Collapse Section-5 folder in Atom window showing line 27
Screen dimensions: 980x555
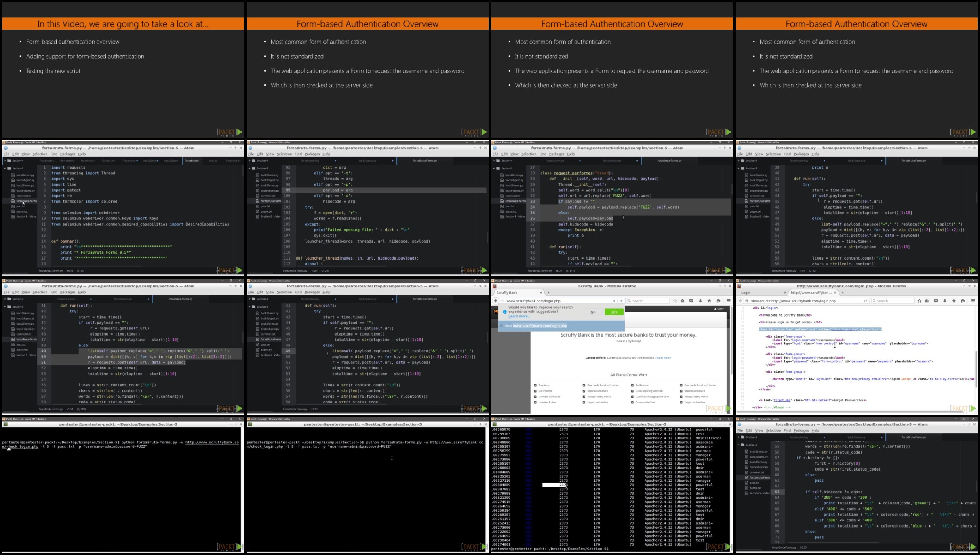coord(494,168)
